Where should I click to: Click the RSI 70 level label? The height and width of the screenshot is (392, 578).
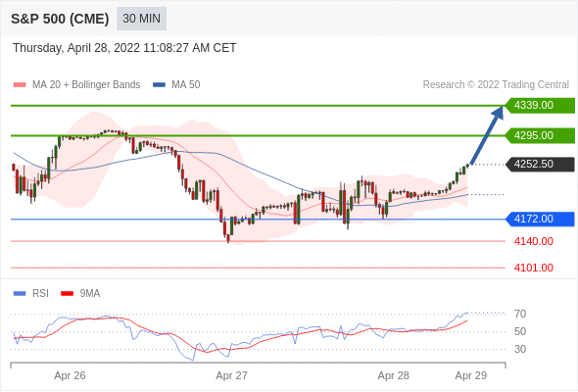(x=520, y=315)
